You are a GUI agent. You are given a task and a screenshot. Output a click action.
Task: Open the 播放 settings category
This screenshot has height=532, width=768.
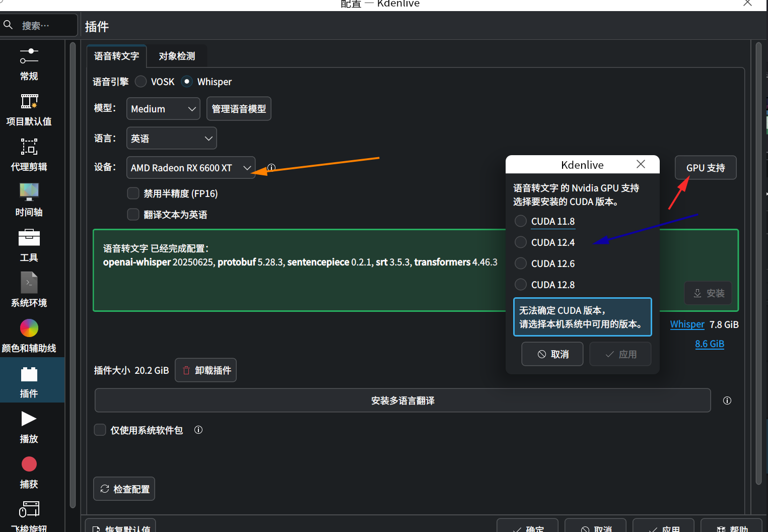coord(29,427)
